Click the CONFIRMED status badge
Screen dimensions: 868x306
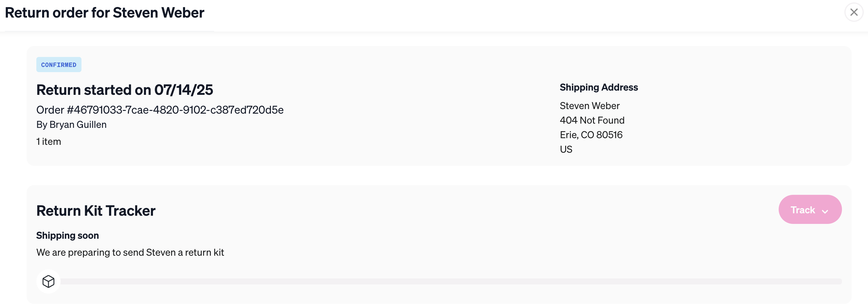59,64
